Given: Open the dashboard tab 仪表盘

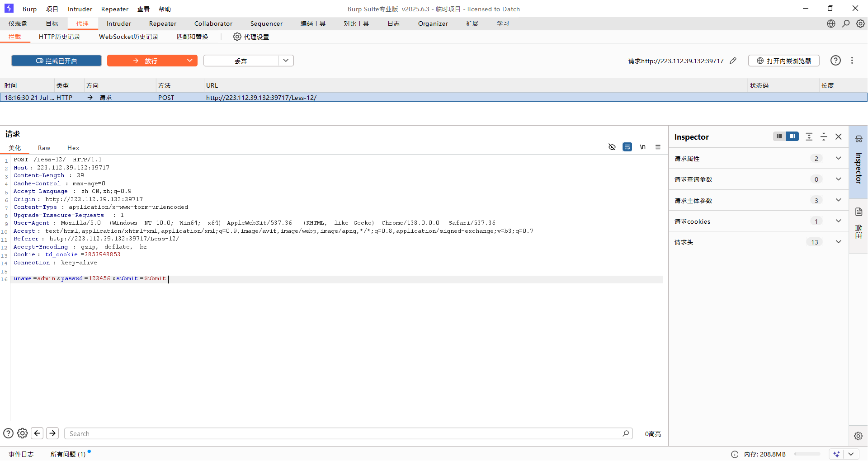Looking at the screenshot, I should tap(18, 24).
